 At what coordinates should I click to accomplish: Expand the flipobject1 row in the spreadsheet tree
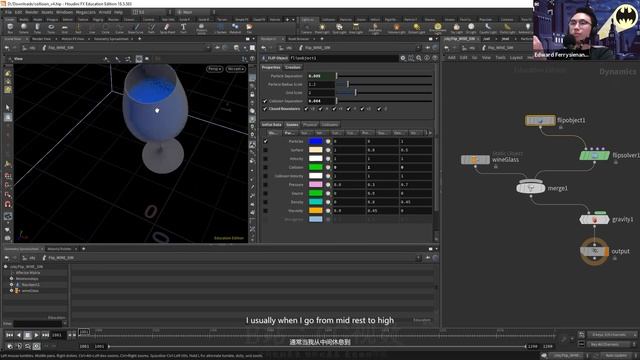pos(11,284)
